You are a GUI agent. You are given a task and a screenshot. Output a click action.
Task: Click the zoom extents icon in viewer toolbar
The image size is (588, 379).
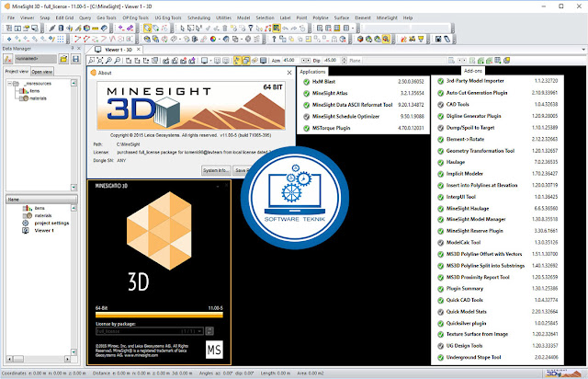coord(100,61)
